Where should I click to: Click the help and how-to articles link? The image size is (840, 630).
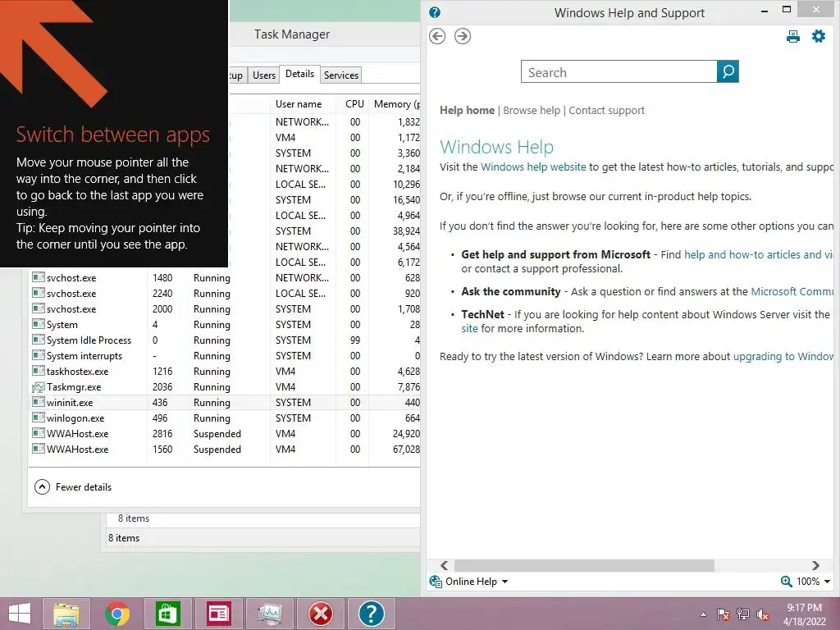[x=759, y=255]
